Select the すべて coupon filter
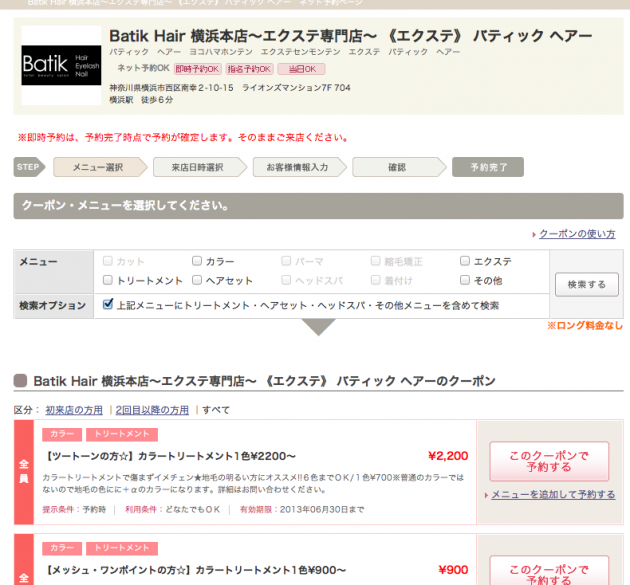This screenshot has height=585, width=630. click(216, 410)
